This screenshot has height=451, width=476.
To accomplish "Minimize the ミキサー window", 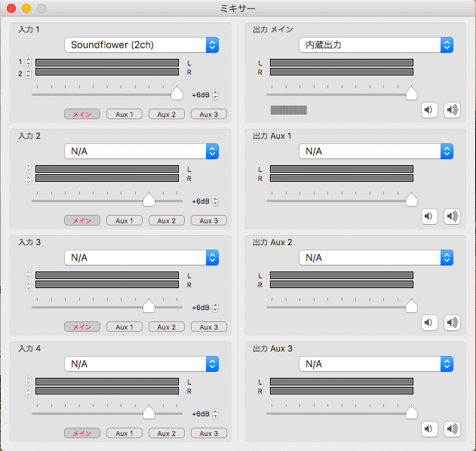I will (x=26, y=8).
